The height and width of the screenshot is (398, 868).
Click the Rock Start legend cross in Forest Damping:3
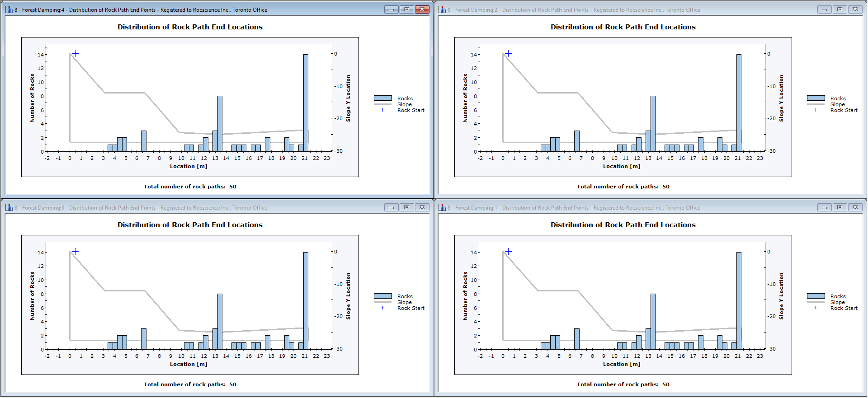coord(382,308)
